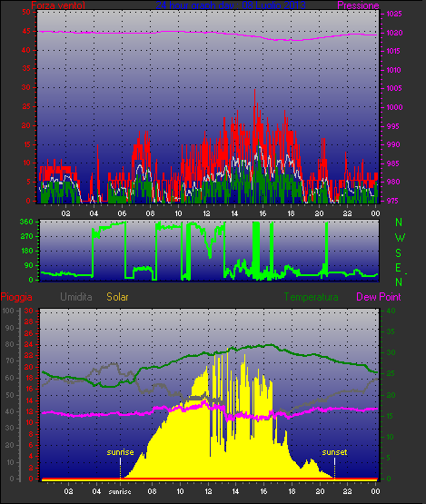Click the 1000 value on the pressure axis
The width and height of the screenshot is (426, 504).
coord(394,107)
